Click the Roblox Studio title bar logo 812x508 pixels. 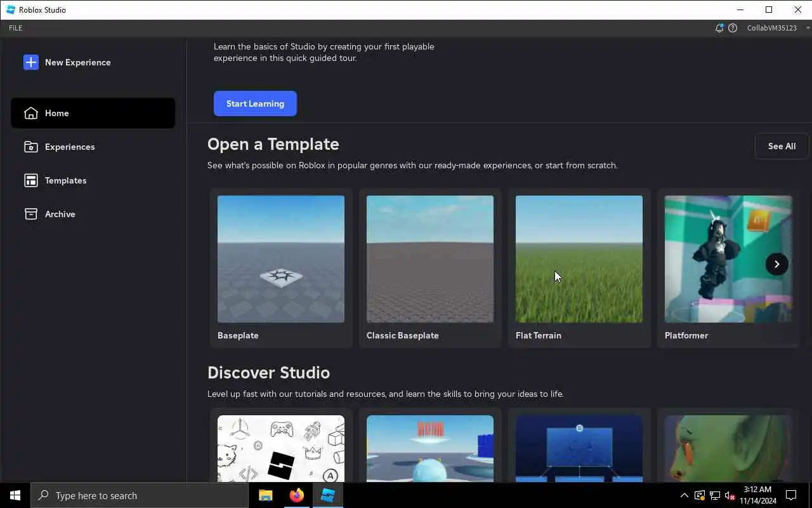pyautogui.click(x=11, y=10)
